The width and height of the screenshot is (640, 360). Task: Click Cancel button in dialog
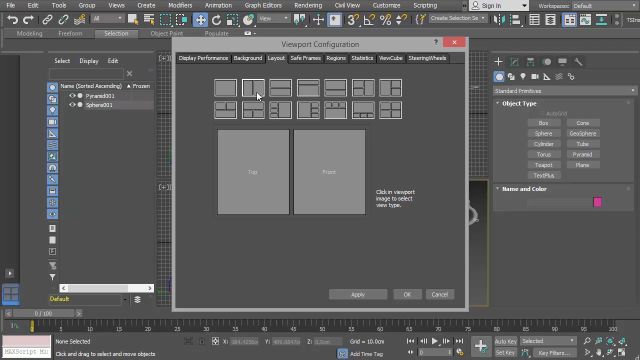tap(440, 294)
